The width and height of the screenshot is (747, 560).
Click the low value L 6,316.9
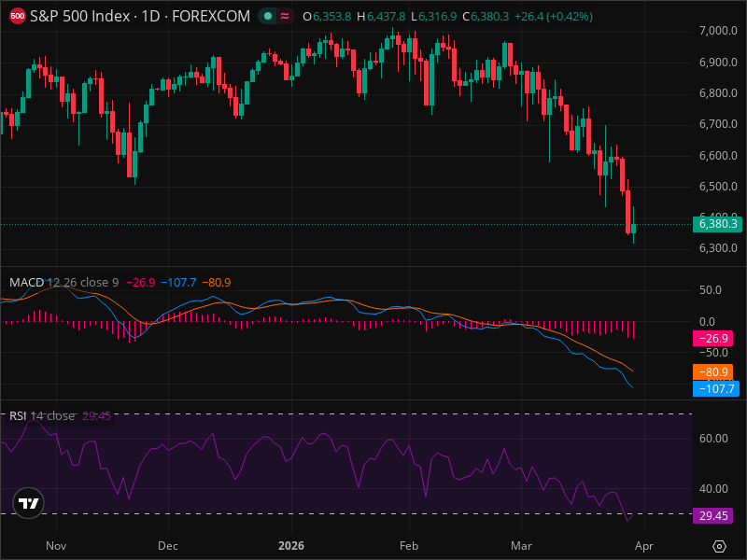pos(434,17)
